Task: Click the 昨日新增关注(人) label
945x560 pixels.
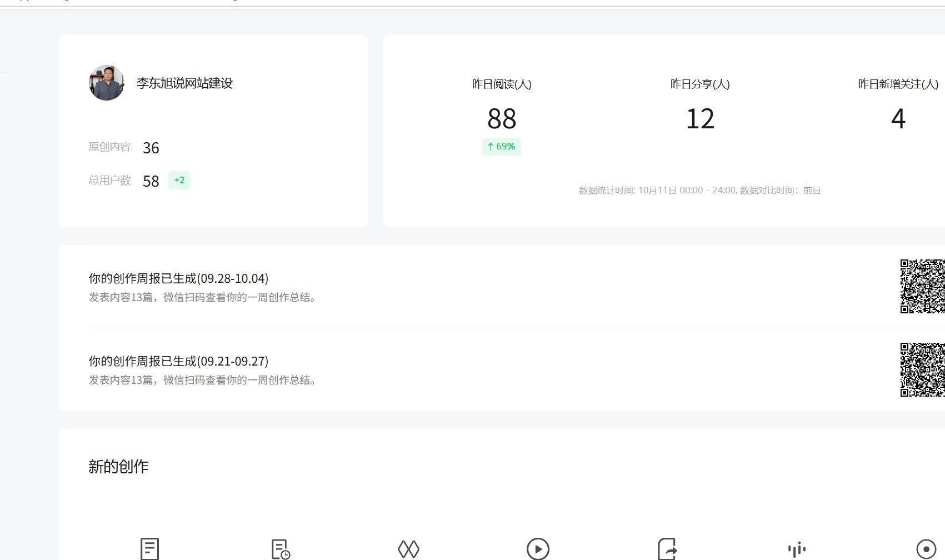Action: [898, 84]
